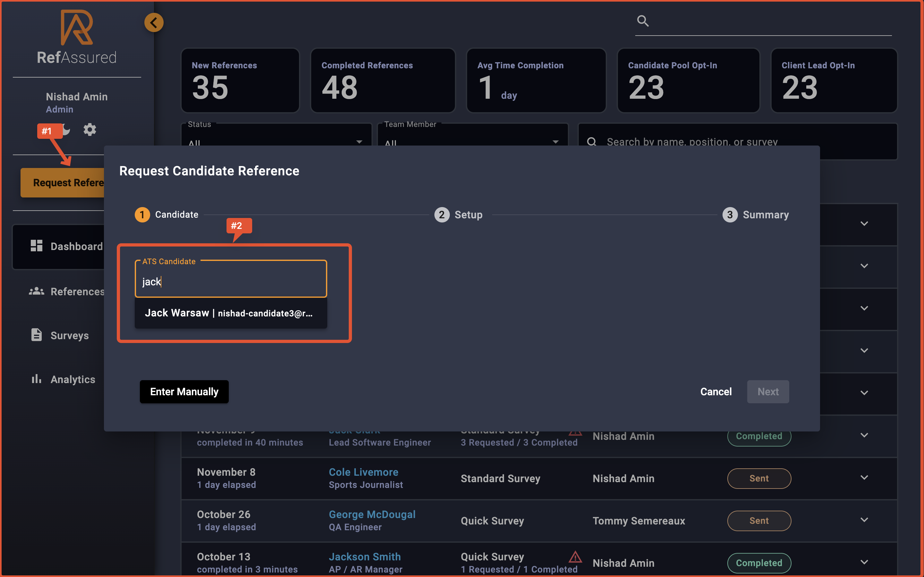The height and width of the screenshot is (577, 924).
Task: Open the Dashboard from the sidebar icon
Action: (x=36, y=246)
